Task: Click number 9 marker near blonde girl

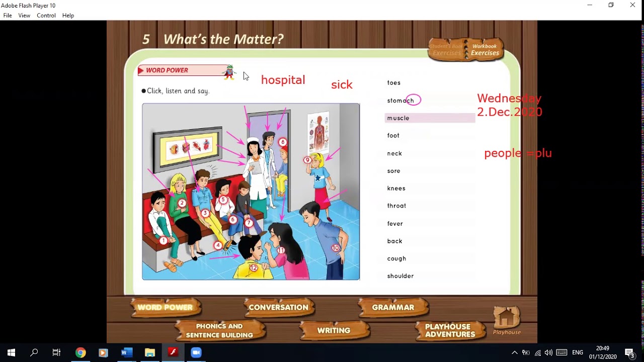Action: [307, 160]
